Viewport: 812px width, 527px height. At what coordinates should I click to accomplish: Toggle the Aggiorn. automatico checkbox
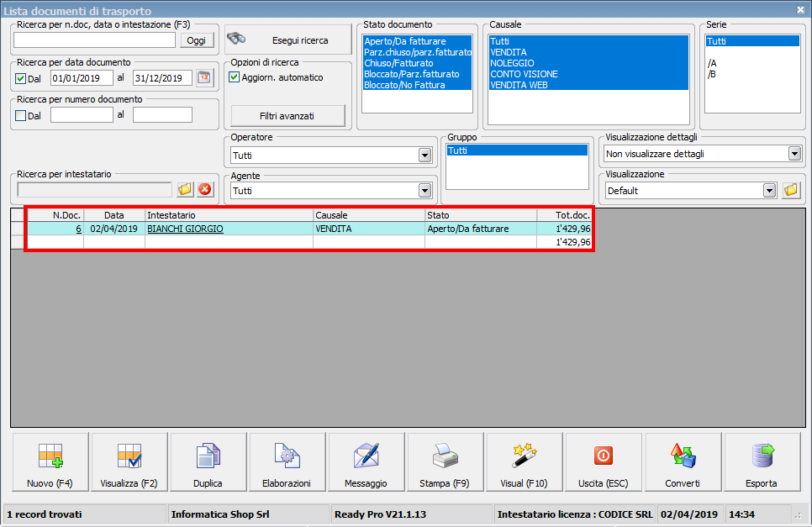coord(234,77)
